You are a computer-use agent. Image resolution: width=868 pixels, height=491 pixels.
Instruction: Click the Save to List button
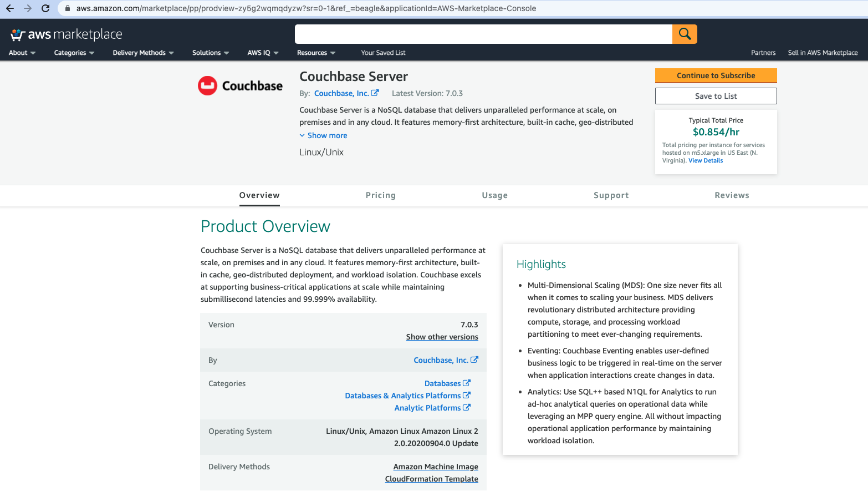716,95
